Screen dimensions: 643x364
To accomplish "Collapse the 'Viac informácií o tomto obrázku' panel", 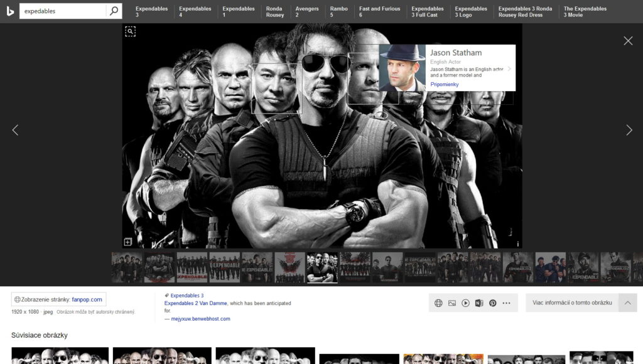I will point(627,302).
